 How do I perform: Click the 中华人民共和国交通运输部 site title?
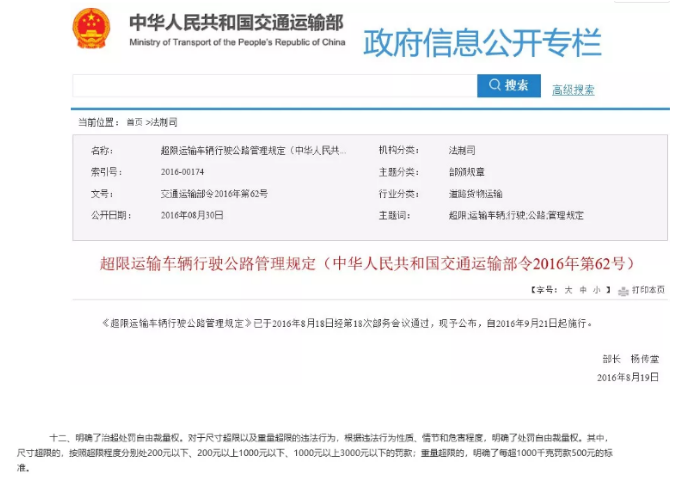tap(236, 21)
